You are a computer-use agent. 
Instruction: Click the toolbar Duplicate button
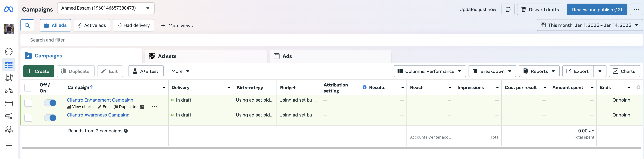pos(76,71)
